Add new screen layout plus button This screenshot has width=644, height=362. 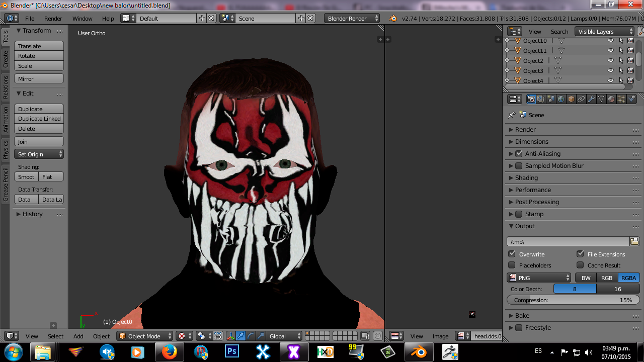tap(202, 18)
